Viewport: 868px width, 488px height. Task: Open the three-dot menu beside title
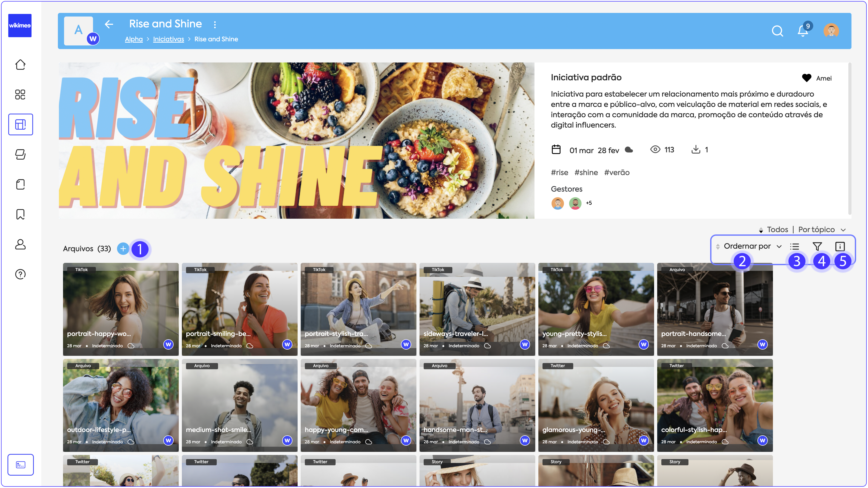[x=215, y=24]
